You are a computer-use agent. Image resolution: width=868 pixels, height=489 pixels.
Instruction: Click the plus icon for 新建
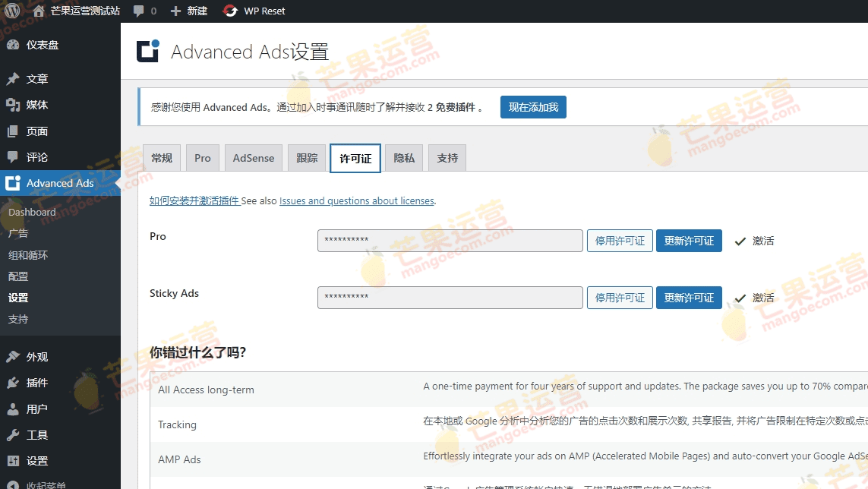(175, 11)
